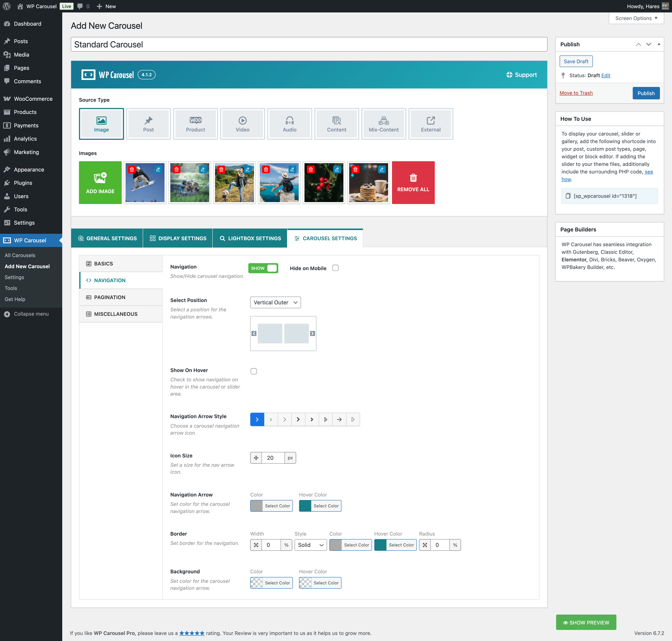Delete the snowboarder image
The image size is (672, 641).
132,169
